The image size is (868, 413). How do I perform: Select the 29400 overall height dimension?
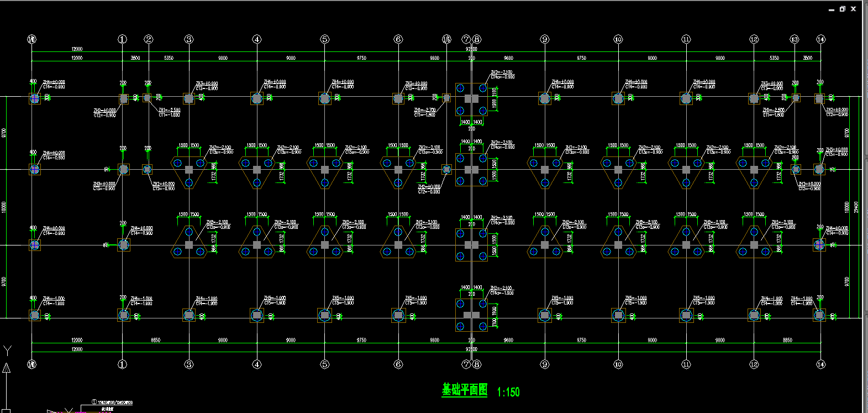[x=856, y=207]
